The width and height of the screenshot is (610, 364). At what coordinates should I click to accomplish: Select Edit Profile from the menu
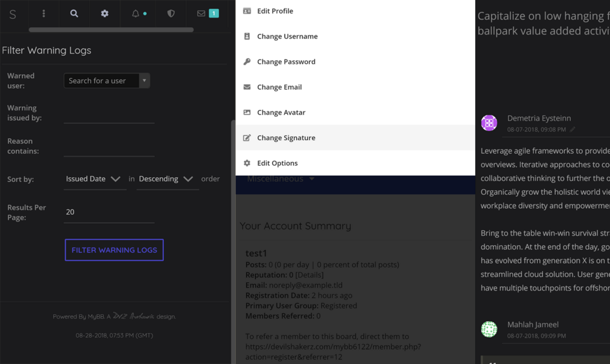[275, 11]
